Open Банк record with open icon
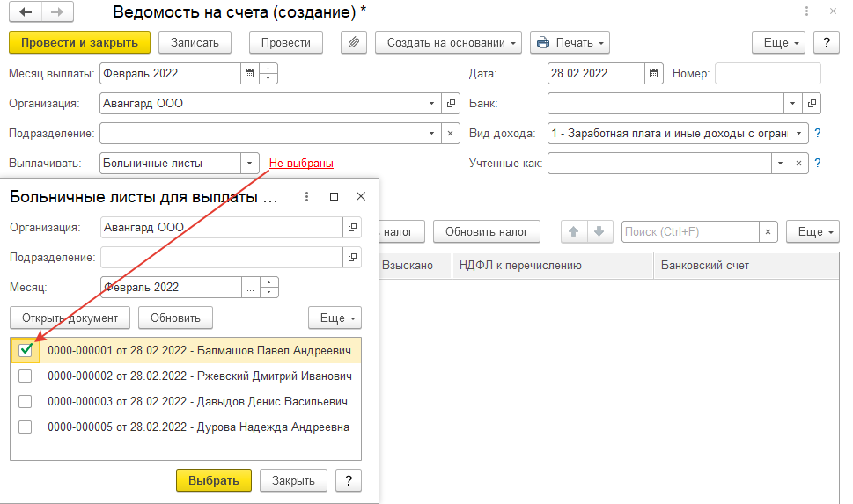 [811, 103]
